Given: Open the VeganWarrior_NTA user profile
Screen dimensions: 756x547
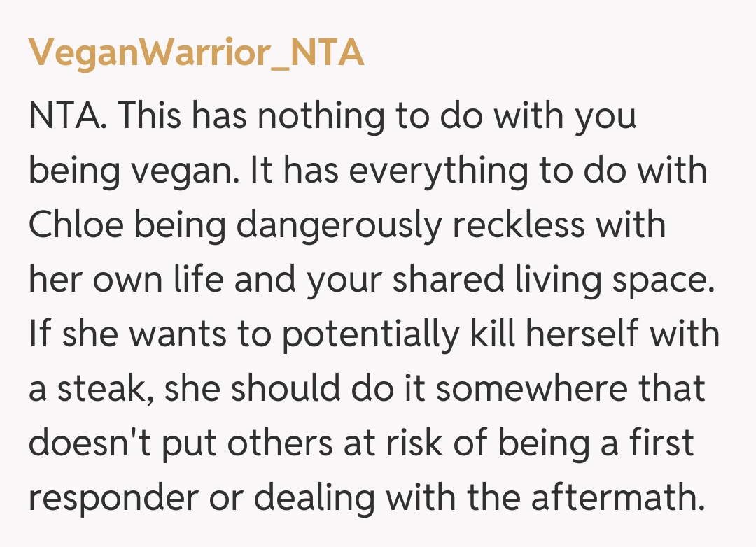Looking at the screenshot, I should [196, 52].
